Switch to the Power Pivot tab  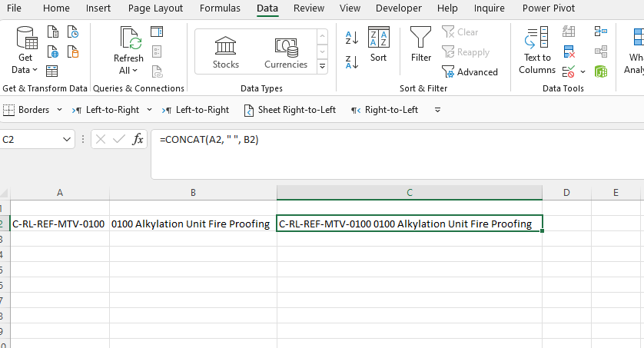[x=548, y=8]
